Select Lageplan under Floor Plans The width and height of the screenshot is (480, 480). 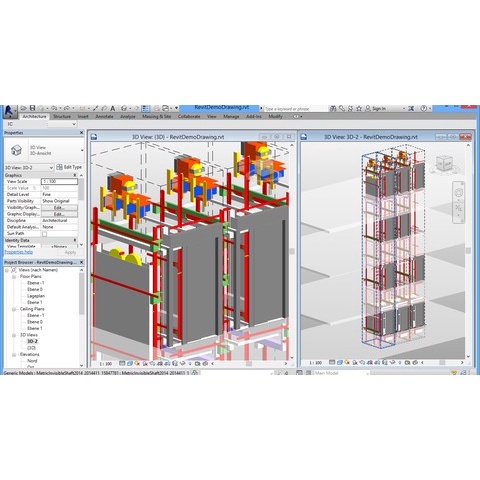[x=36, y=296]
